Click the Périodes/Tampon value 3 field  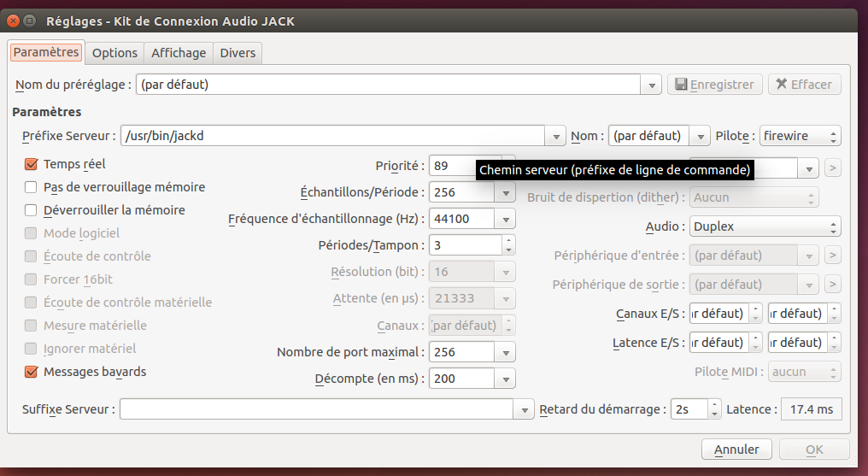[x=466, y=245]
